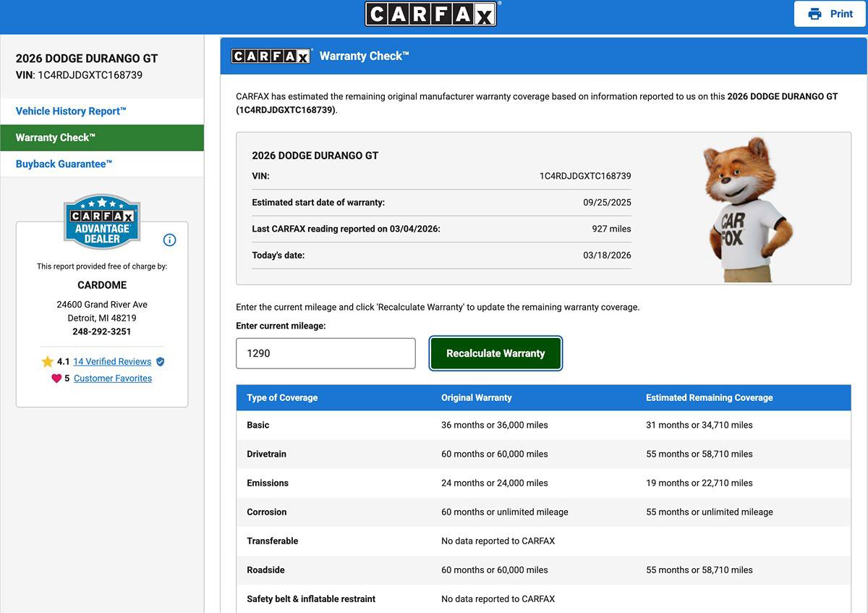Click the Type of Coverage column header
This screenshot has width=868, height=613.
[x=282, y=397]
